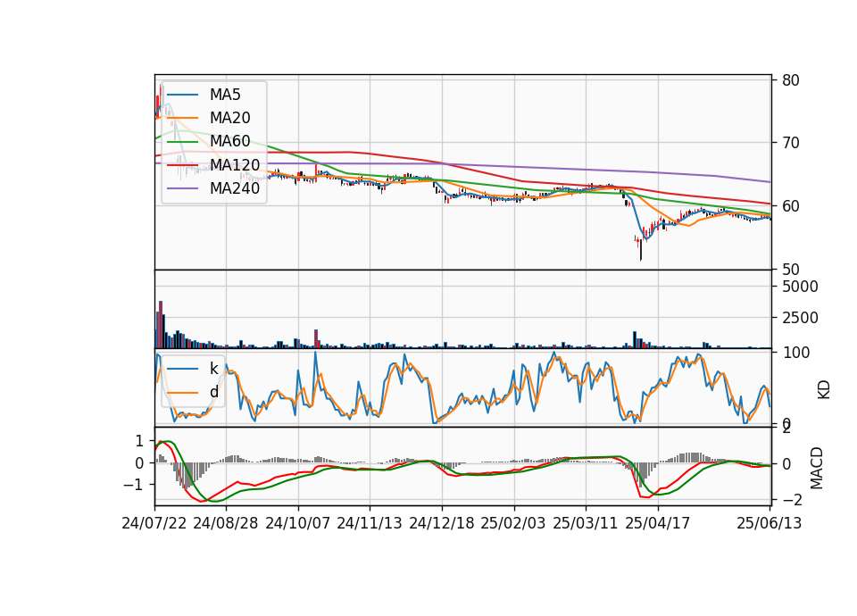Viewport: 857px width, 616px height.
Task: Click the volume axis value 5000
Action: pyautogui.click(x=800, y=287)
